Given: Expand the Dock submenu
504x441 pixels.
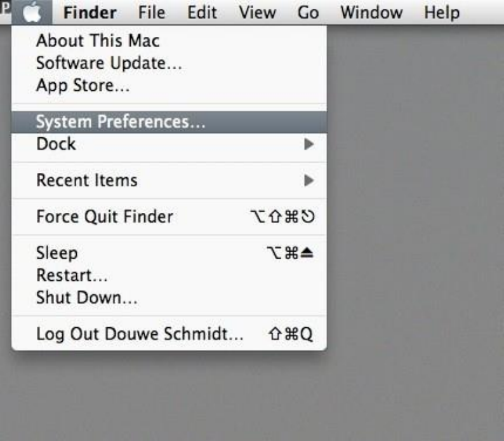Looking at the screenshot, I should tap(56, 144).
